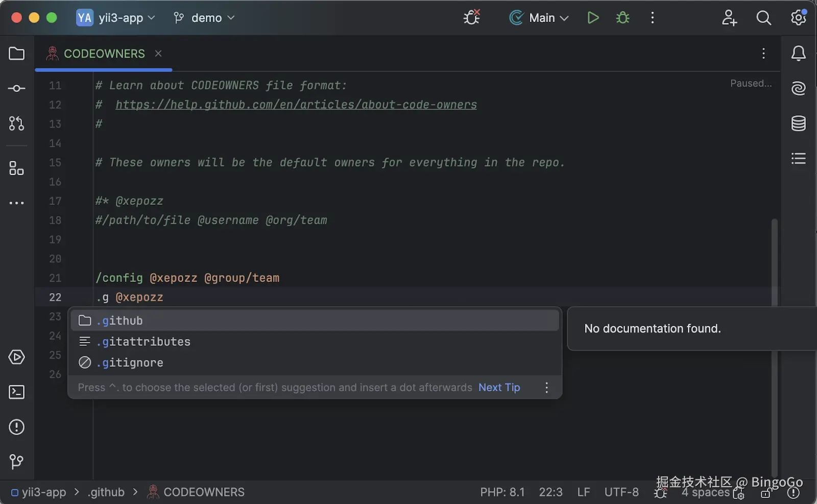817x504 pixels.
Task: Open the Notifications bell panel
Action: tap(798, 53)
